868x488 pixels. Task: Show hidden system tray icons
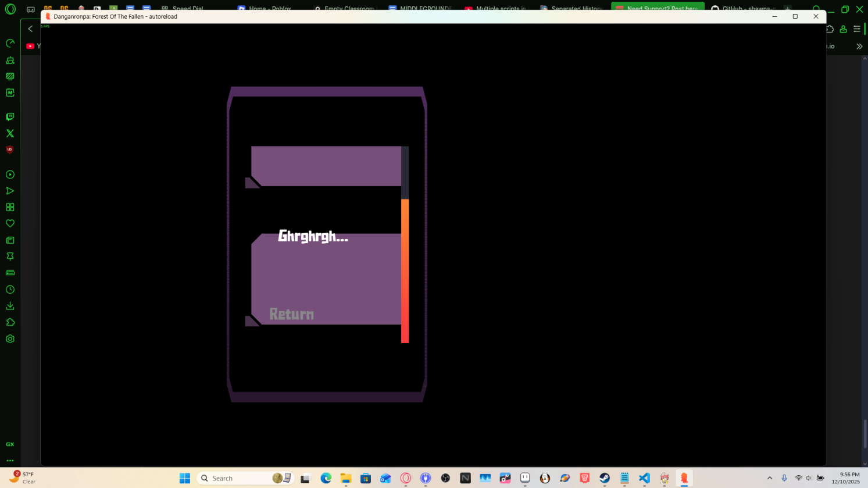[x=770, y=478]
